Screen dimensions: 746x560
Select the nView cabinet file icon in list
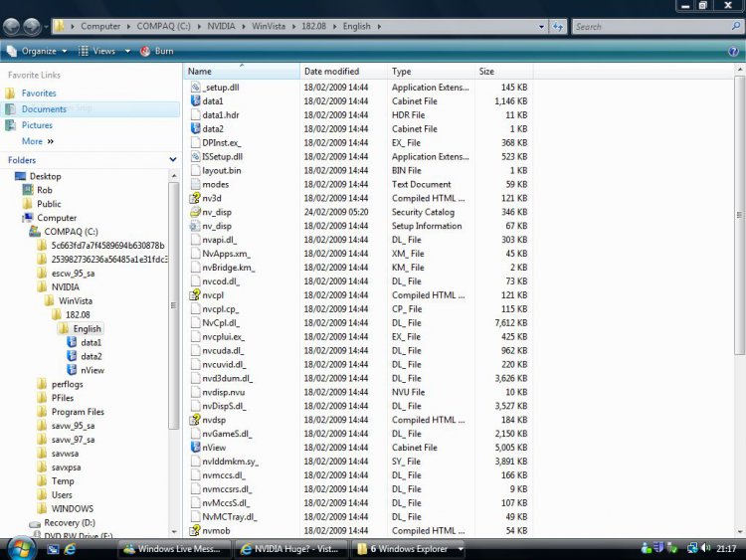point(195,448)
